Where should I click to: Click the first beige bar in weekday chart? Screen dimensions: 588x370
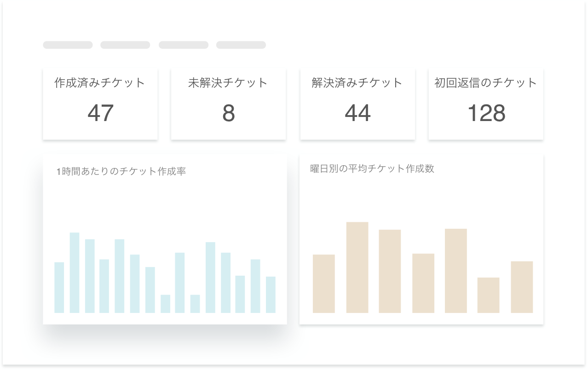tap(323, 283)
